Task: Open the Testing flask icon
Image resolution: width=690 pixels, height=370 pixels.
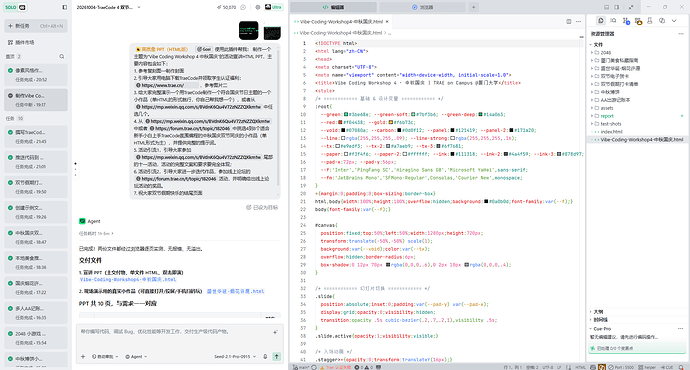Action: coord(650,21)
